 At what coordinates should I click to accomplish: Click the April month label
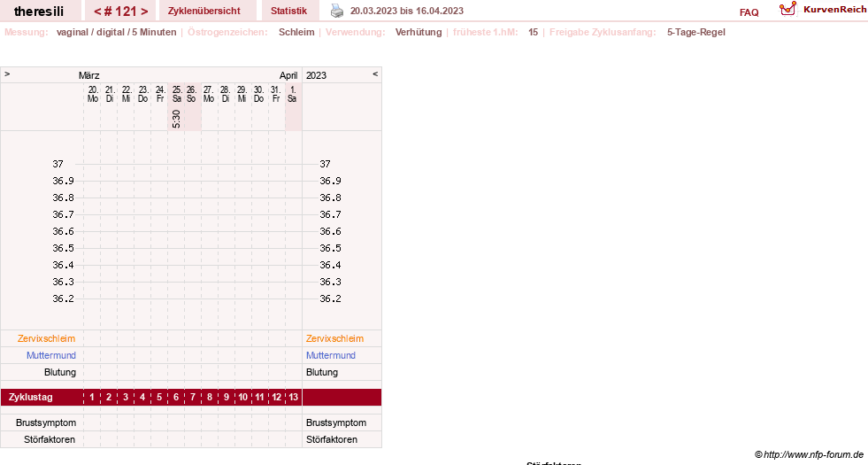288,75
